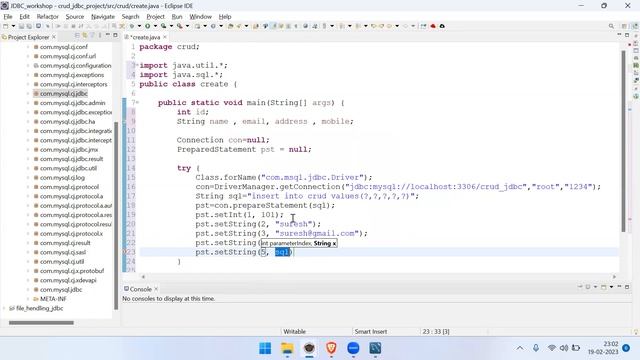Screen dimensions: 640x360
Task: Open Windows Start menu
Action: click(x=265, y=348)
